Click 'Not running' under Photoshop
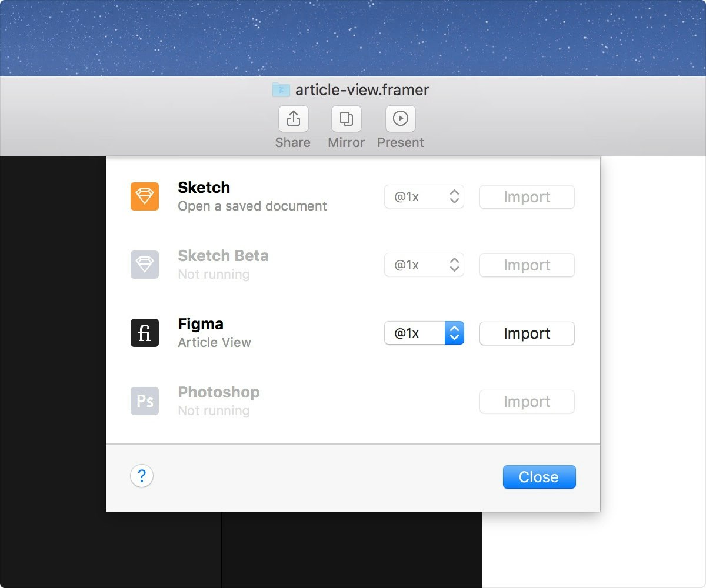 (x=214, y=411)
